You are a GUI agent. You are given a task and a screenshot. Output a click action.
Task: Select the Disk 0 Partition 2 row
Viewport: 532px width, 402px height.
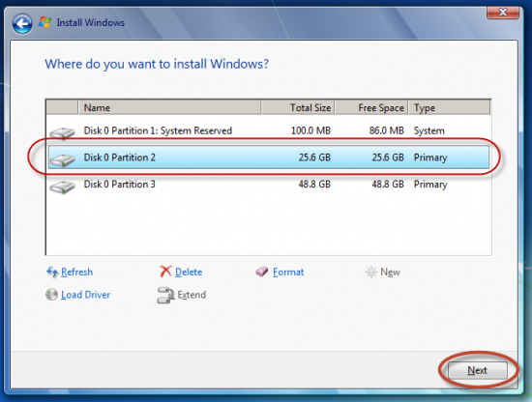point(268,158)
